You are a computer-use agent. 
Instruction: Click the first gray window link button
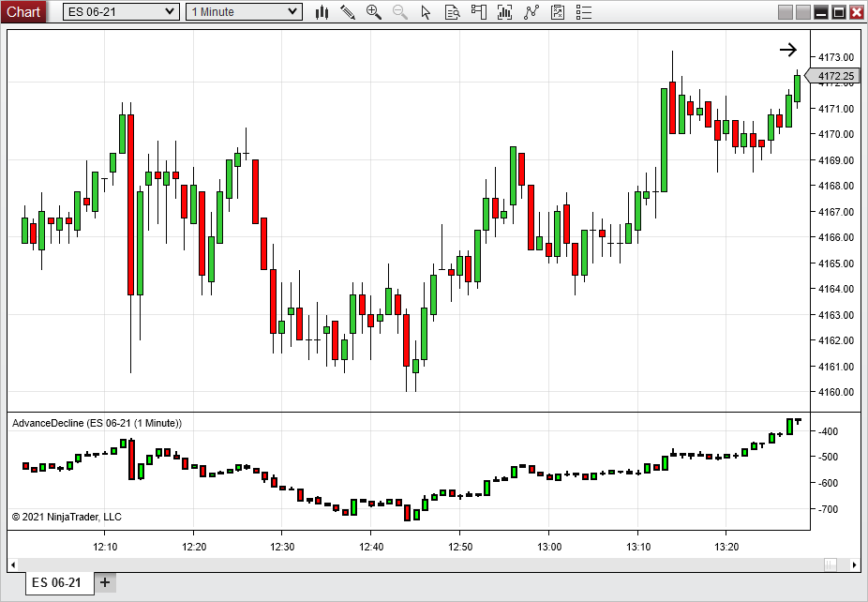click(x=785, y=12)
